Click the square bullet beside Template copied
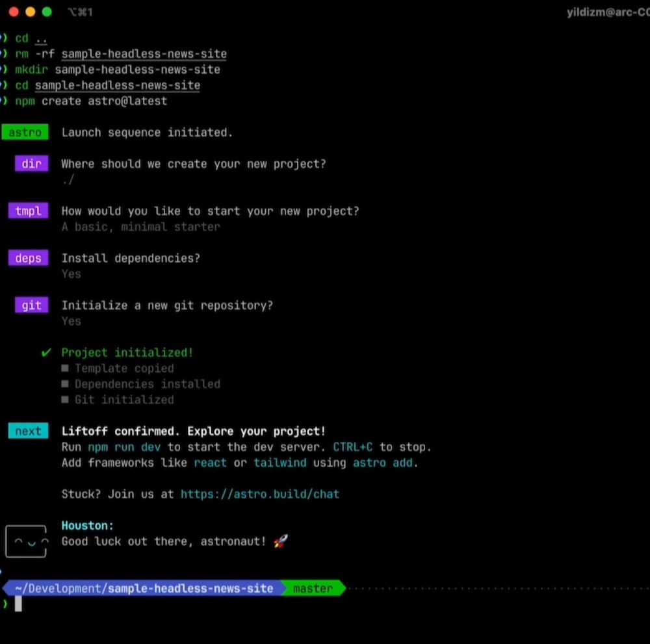650x644 pixels. click(x=64, y=368)
